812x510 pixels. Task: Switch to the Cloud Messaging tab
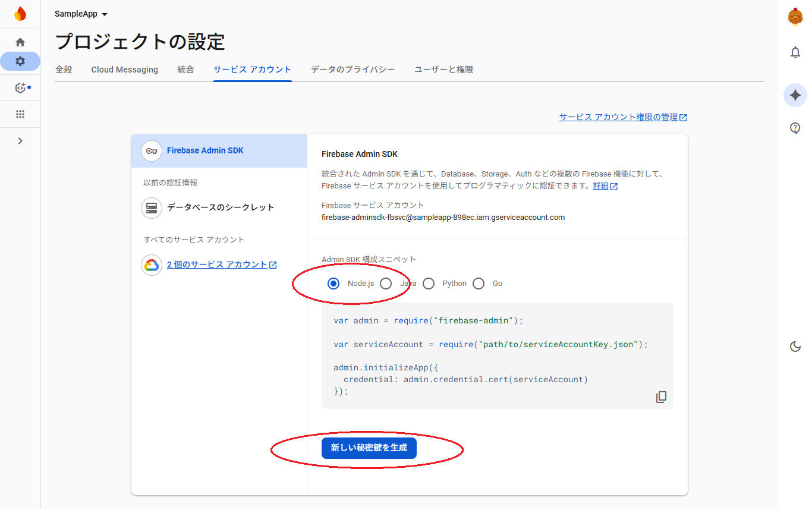124,70
